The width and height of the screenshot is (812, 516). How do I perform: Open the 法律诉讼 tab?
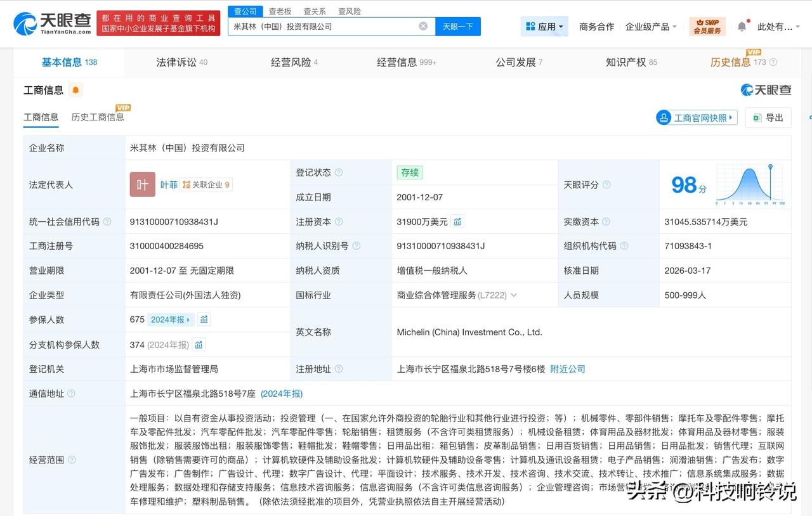click(x=182, y=62)
